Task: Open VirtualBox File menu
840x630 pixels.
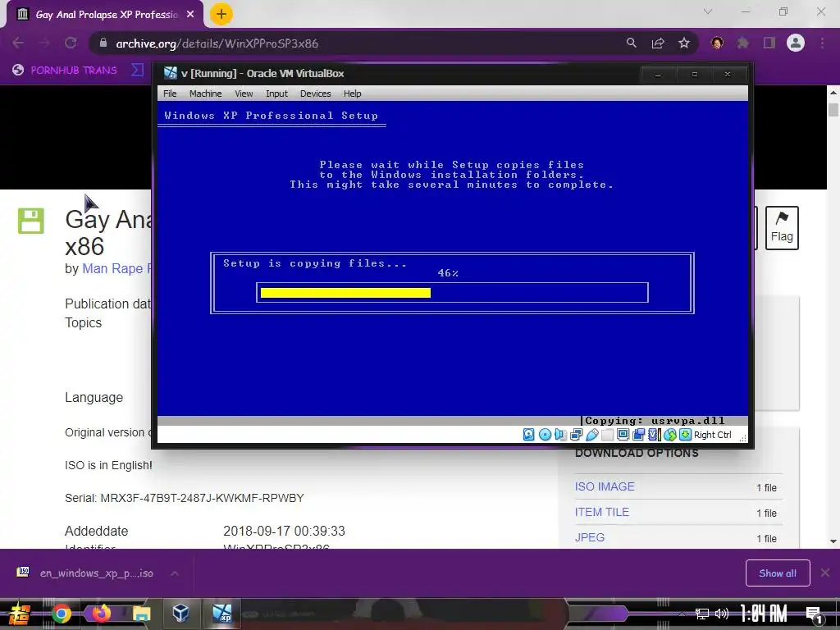Action: pyautogui.click(x=170, y=94)
